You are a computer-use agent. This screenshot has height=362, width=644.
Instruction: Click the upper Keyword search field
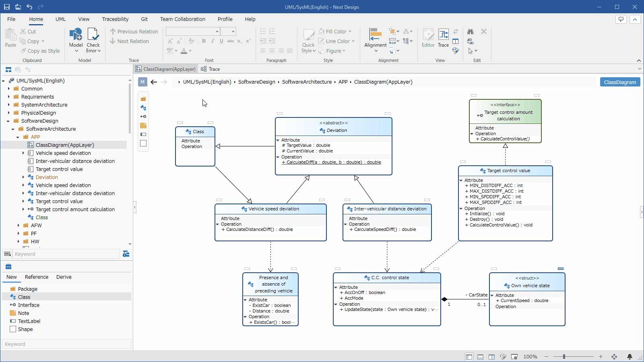[x=66, y=254]
